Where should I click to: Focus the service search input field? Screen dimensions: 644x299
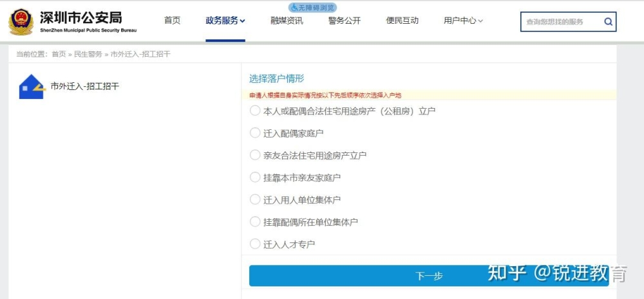tap(561, 22)
